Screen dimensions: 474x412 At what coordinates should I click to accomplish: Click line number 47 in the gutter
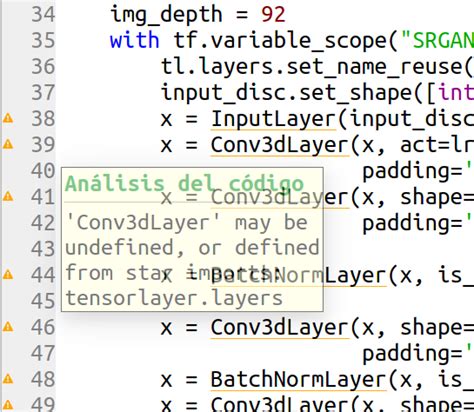[43, 354]
